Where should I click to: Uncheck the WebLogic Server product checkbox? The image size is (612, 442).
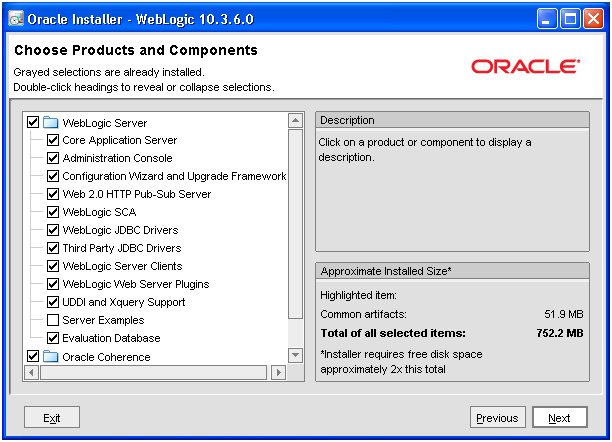tap(33, 122)
